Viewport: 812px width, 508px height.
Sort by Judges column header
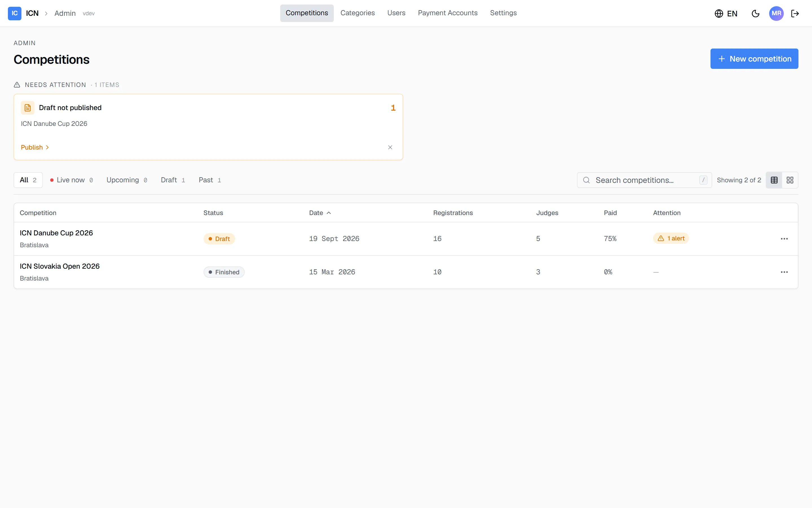[x=547, y=213]
